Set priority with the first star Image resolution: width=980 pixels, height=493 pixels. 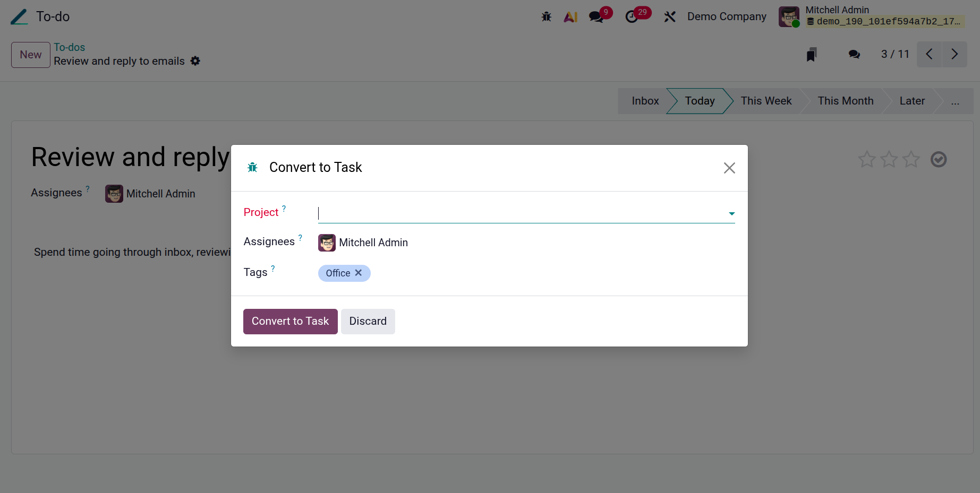867,159
